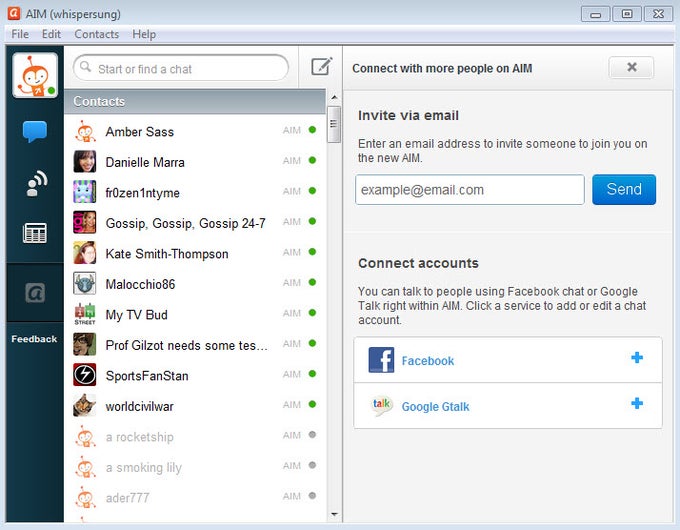Select contact Kate Smith-Thompson

195,253
